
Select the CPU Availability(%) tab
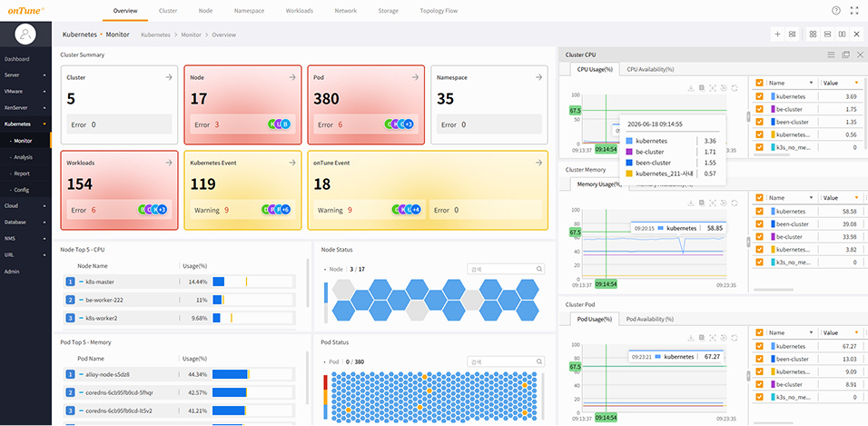tap(650, 69)
